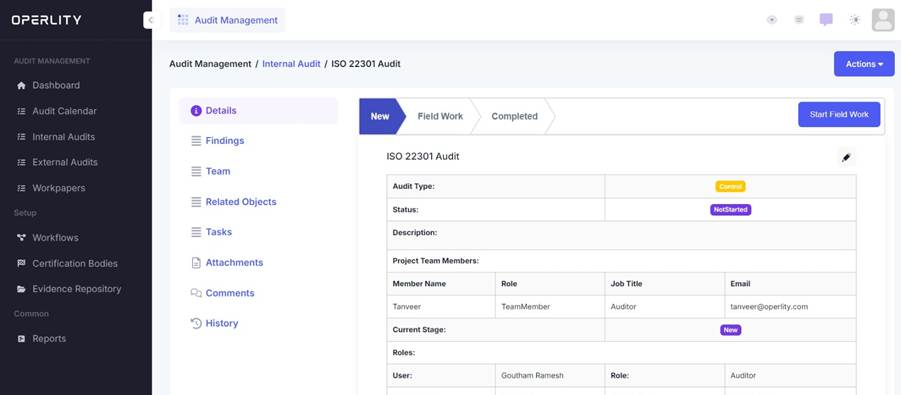Click the Audit Management grid icon
The height and width of the screenshot is (395, 901).
tap(183, 20)
